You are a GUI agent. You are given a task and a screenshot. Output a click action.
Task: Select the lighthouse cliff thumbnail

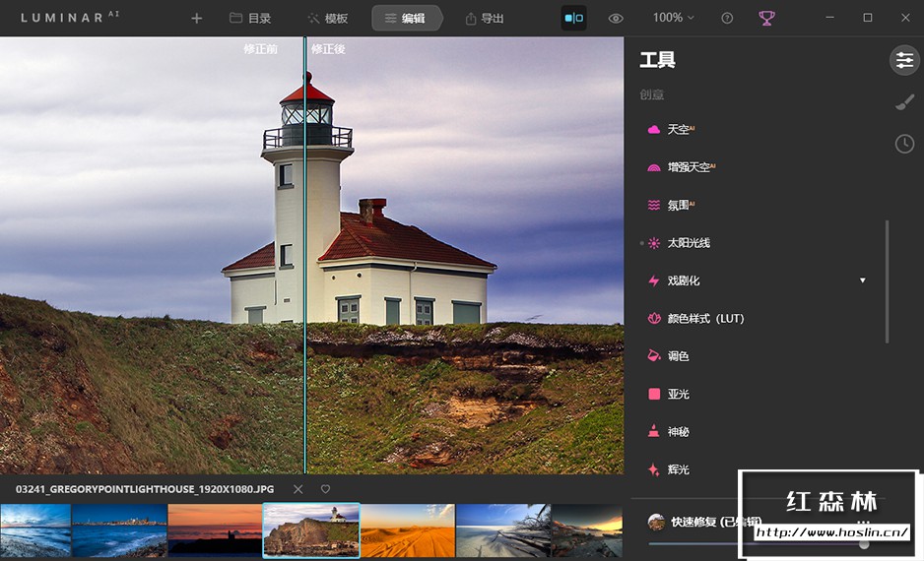tap(311, 530)
